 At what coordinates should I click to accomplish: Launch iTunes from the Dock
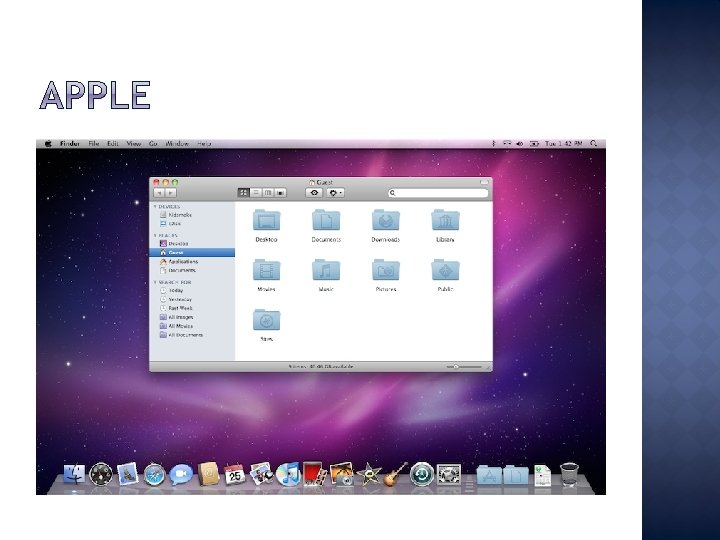tap(287, 474)
